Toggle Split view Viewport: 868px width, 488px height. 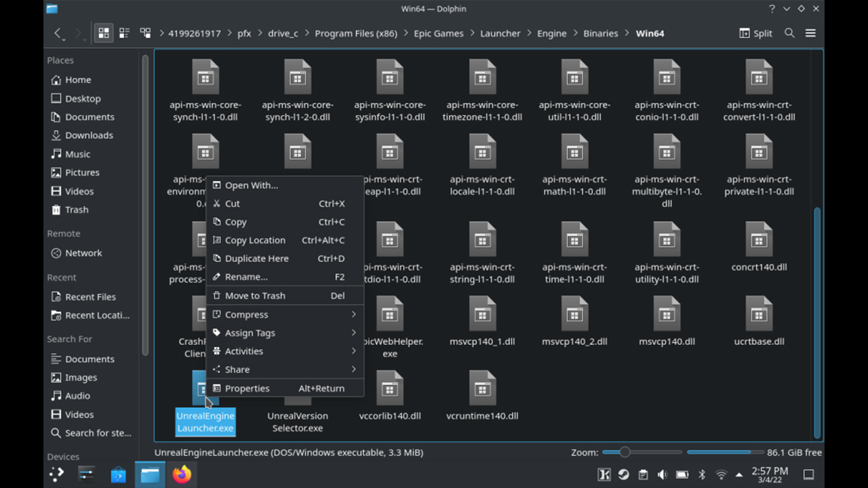coord(755,33)
